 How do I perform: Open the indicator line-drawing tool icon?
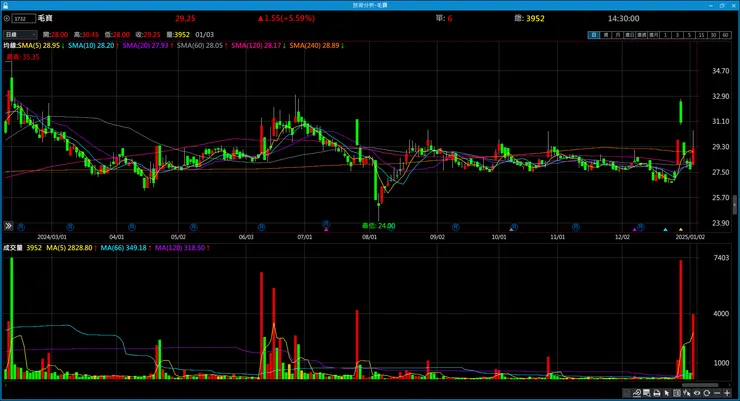click(x=637, y=393)
